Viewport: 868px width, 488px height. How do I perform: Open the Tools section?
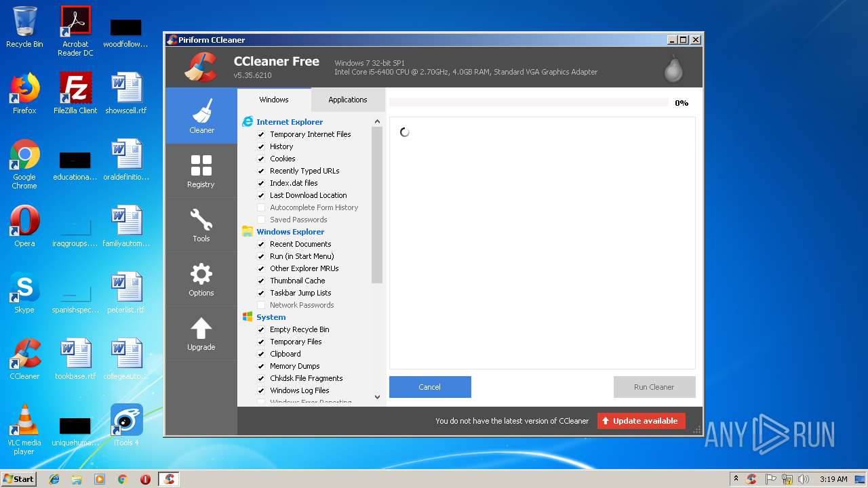201,224
